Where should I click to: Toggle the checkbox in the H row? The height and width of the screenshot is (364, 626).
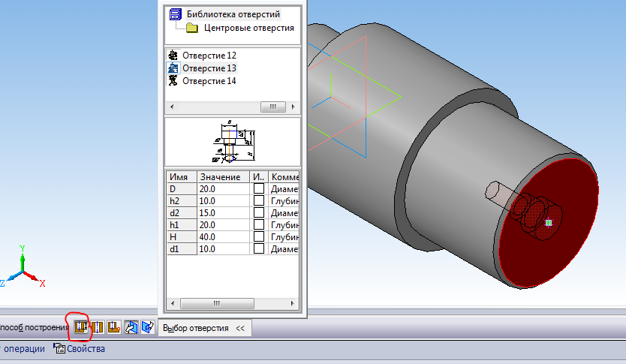[259, 237]
